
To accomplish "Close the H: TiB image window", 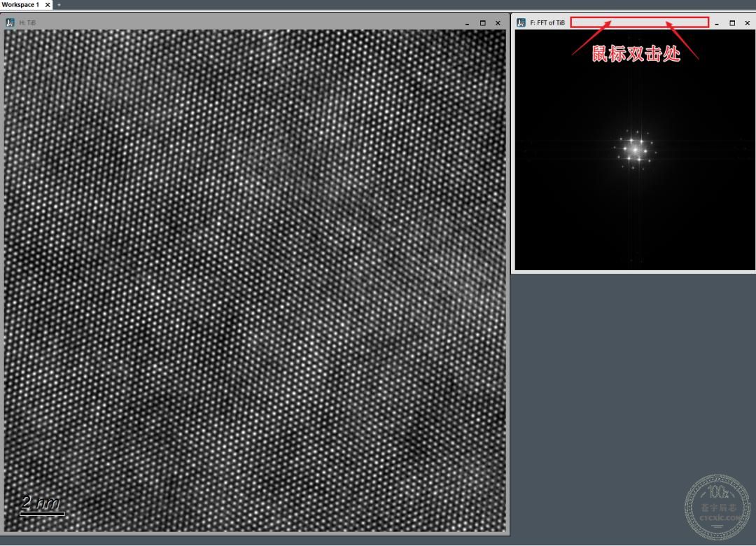I will [498, 23].
